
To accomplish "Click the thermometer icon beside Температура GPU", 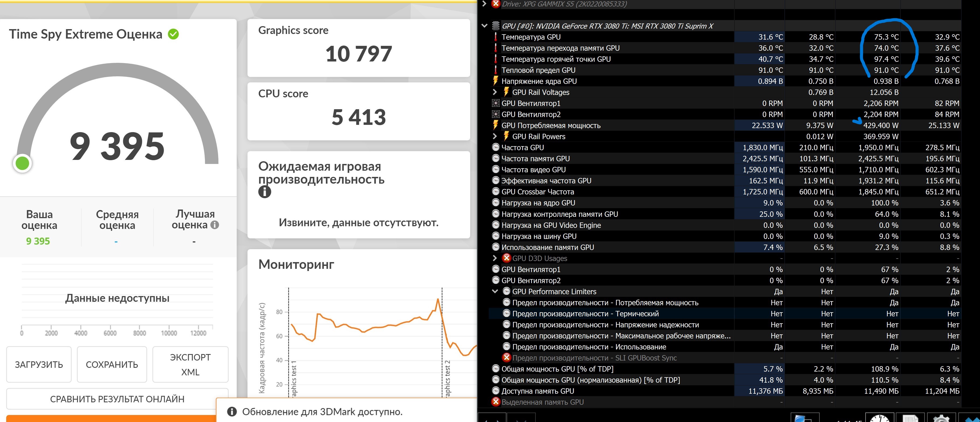I will [x=495, y=37].
